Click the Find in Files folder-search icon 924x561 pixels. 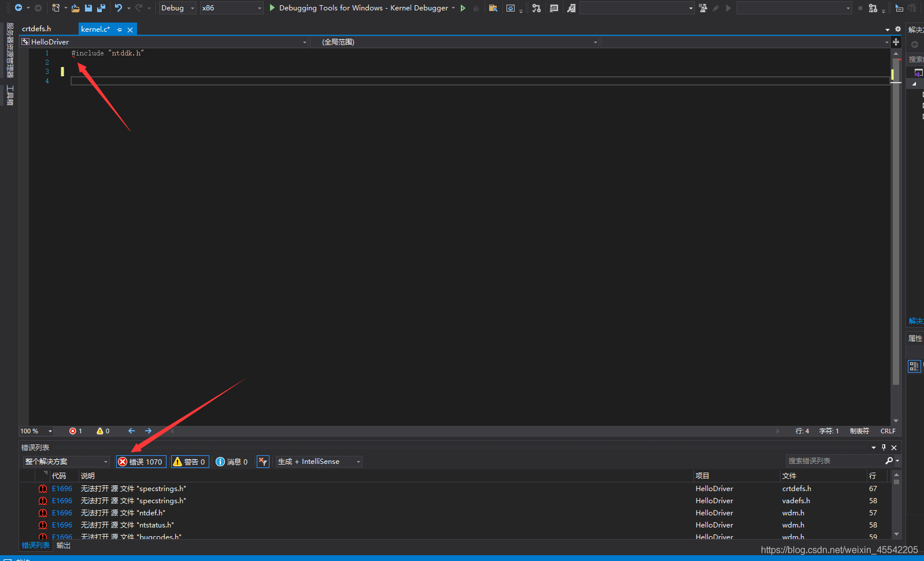click(493, 8)
